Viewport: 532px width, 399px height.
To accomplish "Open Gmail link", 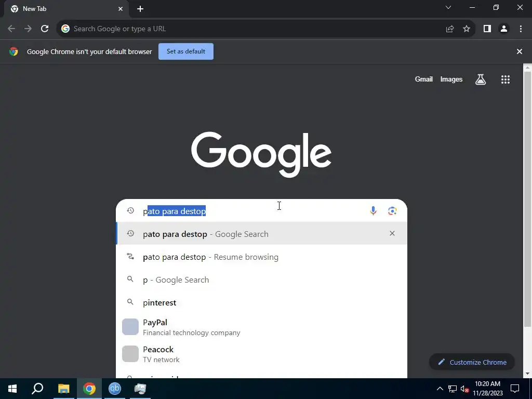I will pos(424,79).
